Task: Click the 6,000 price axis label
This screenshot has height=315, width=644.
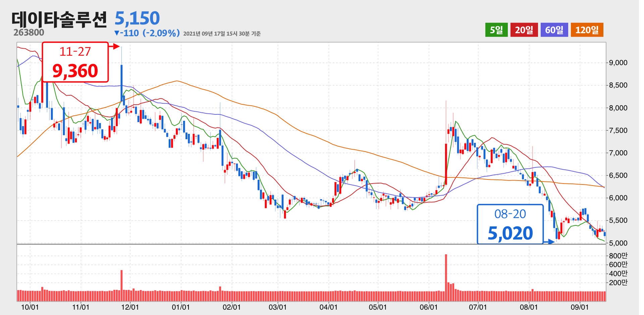Action: [x=618, y=198]
